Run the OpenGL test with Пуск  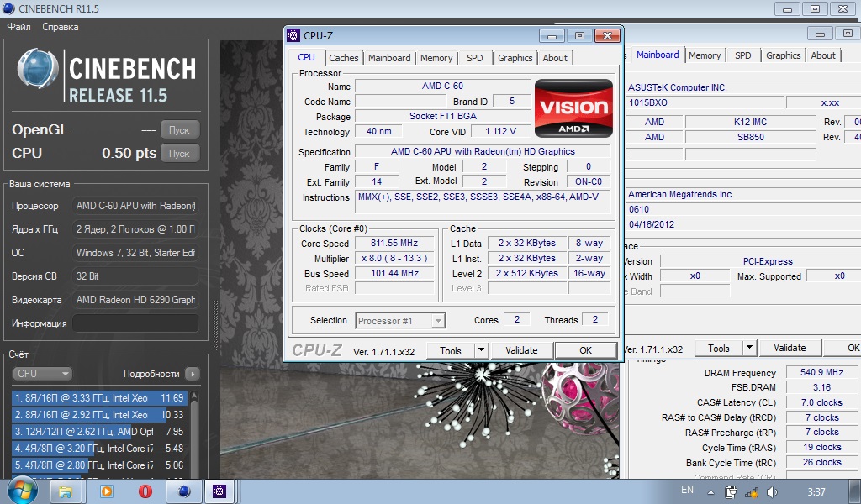point(180,130)
